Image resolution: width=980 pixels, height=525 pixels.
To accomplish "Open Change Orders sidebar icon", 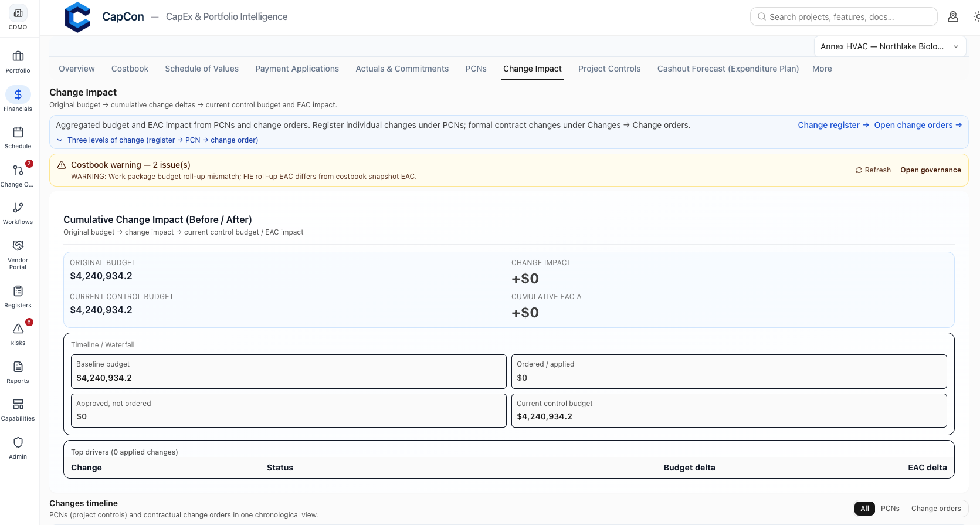I will click(18, 170).
